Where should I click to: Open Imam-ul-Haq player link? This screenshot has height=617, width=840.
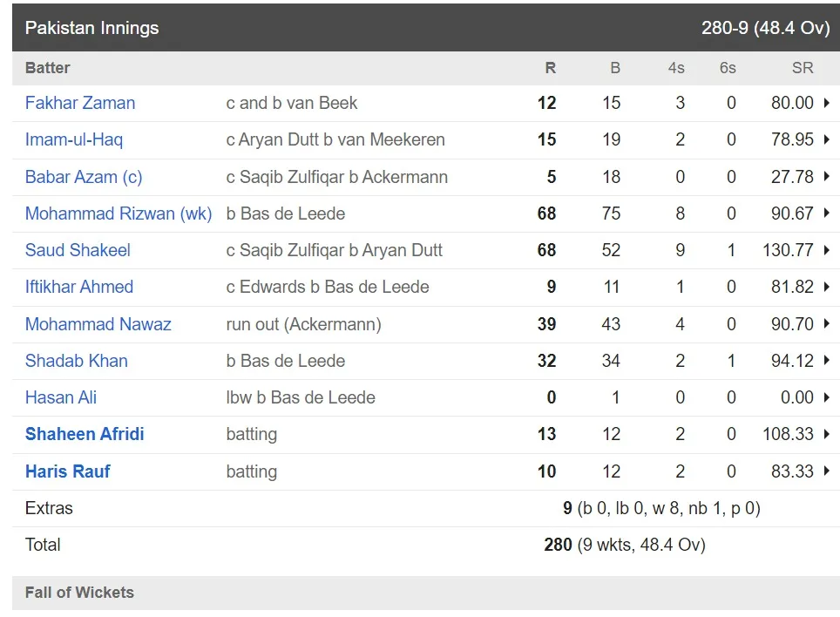(x=74, y=139)
